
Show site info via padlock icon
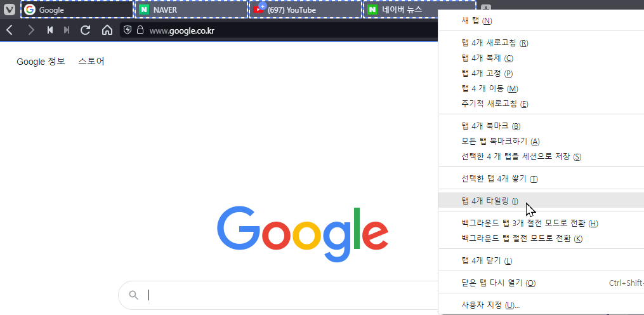click(140, 30)
